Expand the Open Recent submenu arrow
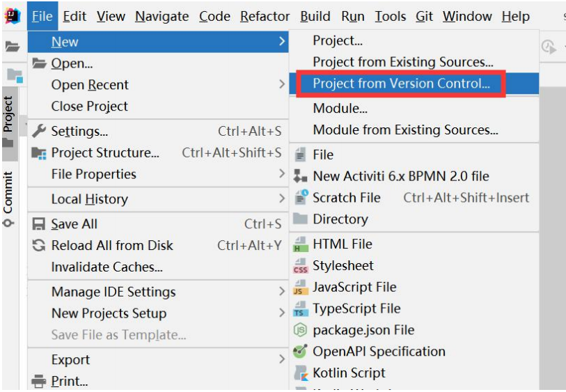Viewport: 566px width, 392px height. point(282,84)
